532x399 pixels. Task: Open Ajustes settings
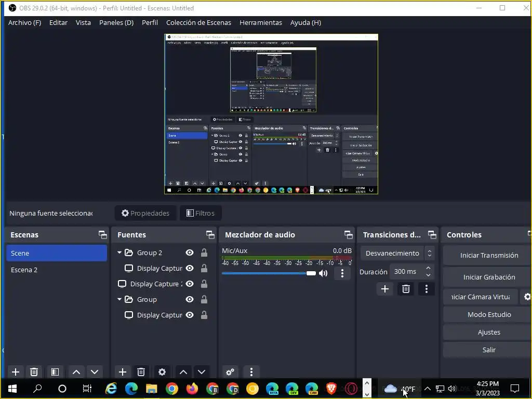point(488,332)
